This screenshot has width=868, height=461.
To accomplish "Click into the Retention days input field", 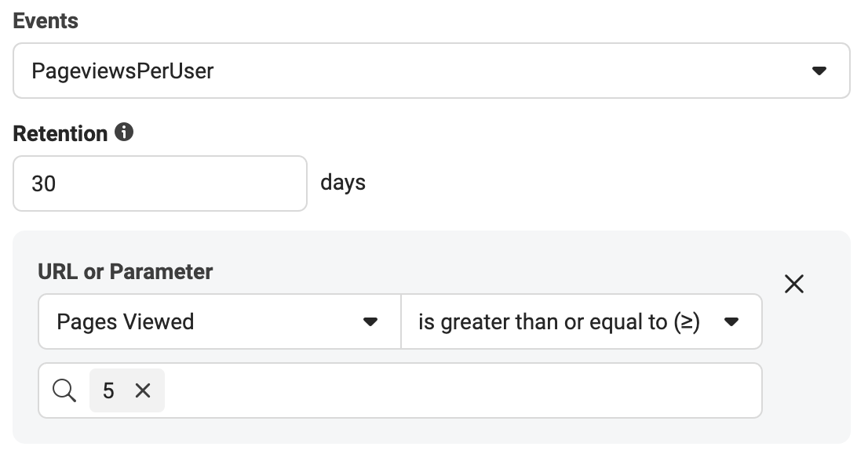I will point(160,183).
